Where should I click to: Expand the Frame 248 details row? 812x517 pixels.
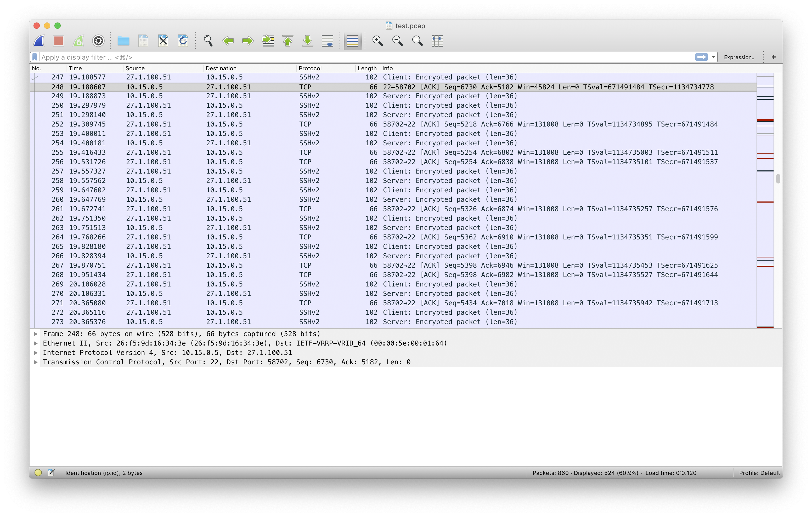tap(35, 334)
